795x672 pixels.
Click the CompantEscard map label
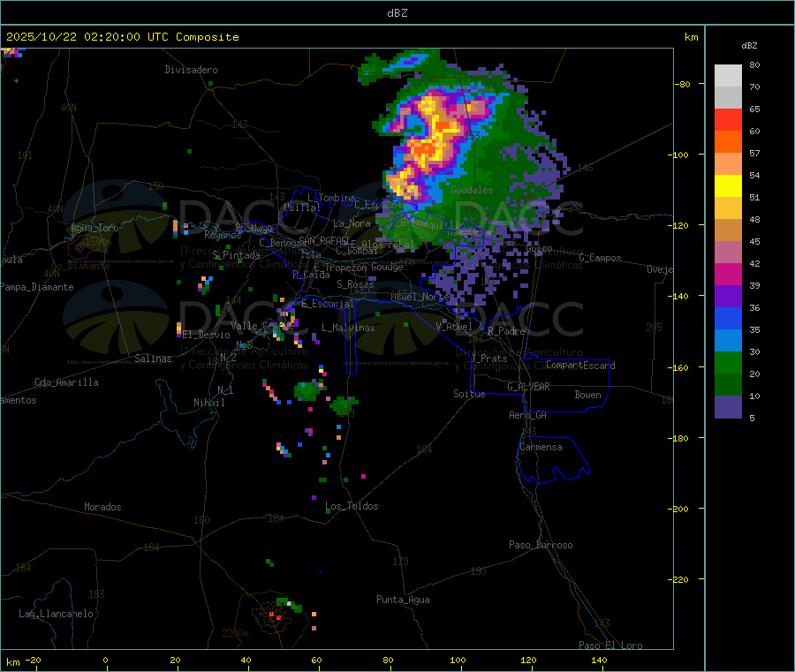point(581,366)
